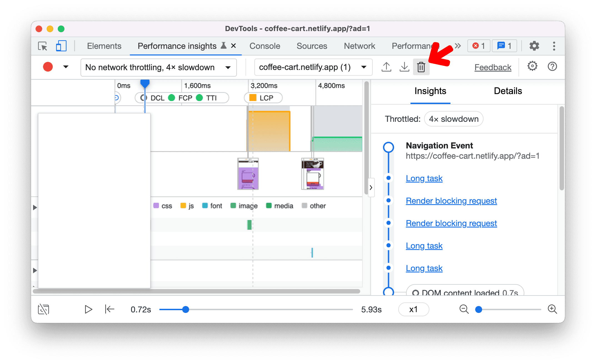
Task: Click the record performance button
Action: tap(47, 67)
